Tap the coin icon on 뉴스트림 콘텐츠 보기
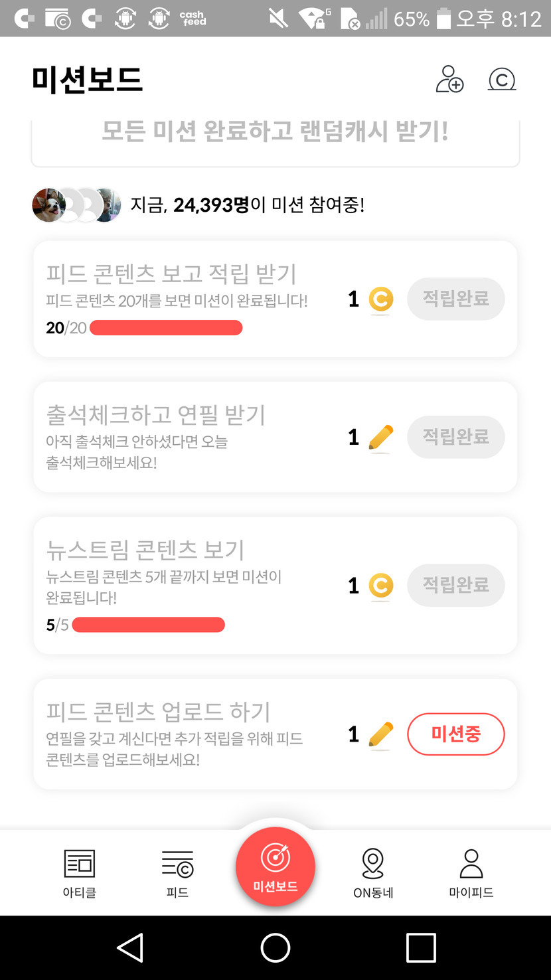 click(380, 586)
